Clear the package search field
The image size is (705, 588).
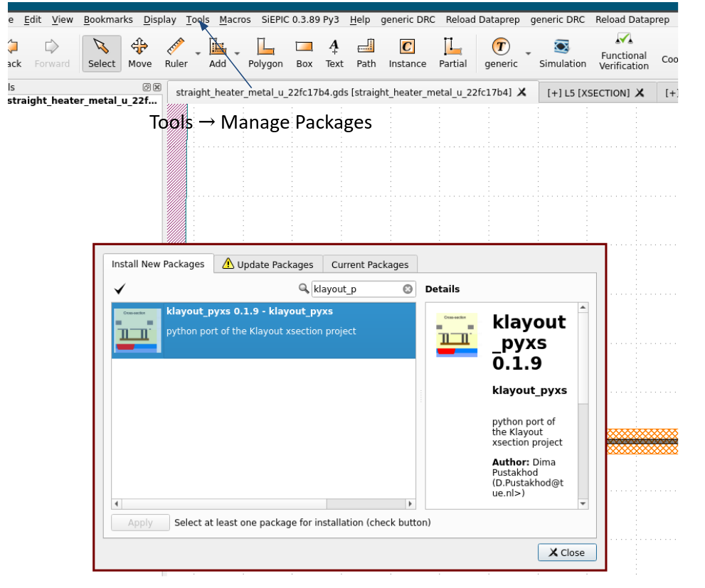click(408, 289)
